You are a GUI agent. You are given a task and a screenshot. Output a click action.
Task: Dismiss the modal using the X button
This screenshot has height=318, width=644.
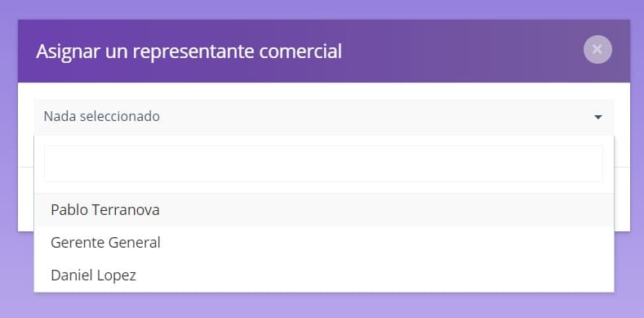(x=597, y=50)
